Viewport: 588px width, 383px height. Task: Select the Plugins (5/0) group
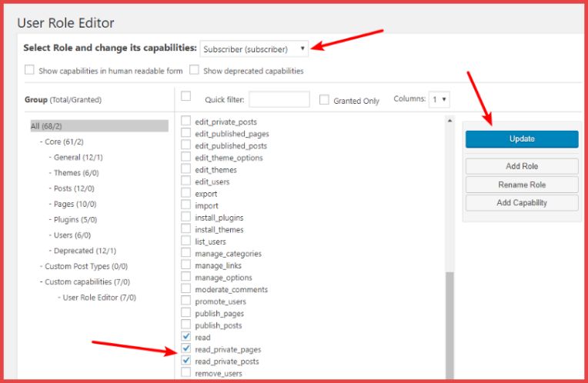75,220
